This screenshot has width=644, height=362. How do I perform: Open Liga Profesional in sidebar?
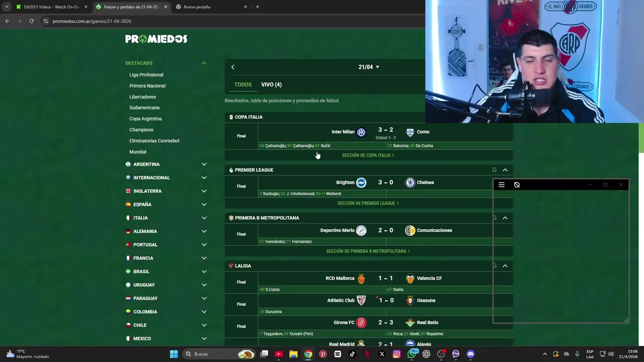tap(146, 75)
